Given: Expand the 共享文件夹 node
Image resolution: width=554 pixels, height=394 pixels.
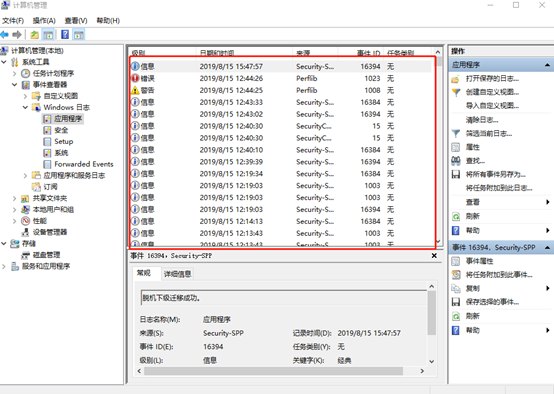Looking at the screenshot, I should [14, 198].
